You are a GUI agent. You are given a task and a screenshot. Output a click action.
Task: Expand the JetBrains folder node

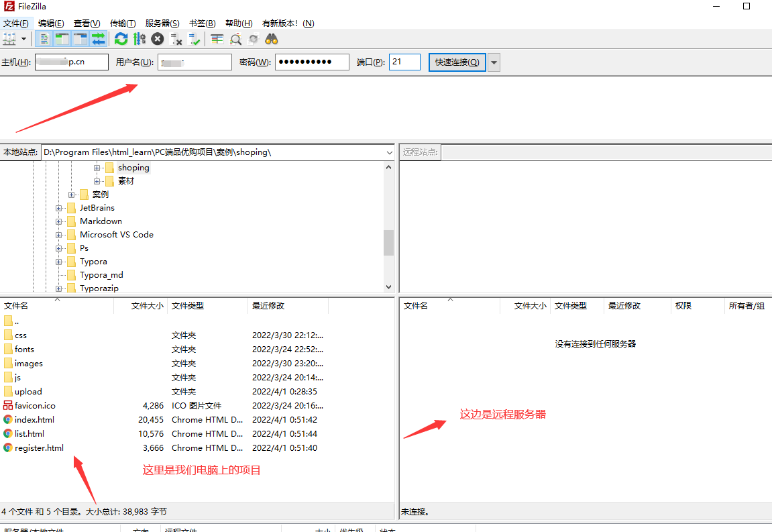click(58, 209)
